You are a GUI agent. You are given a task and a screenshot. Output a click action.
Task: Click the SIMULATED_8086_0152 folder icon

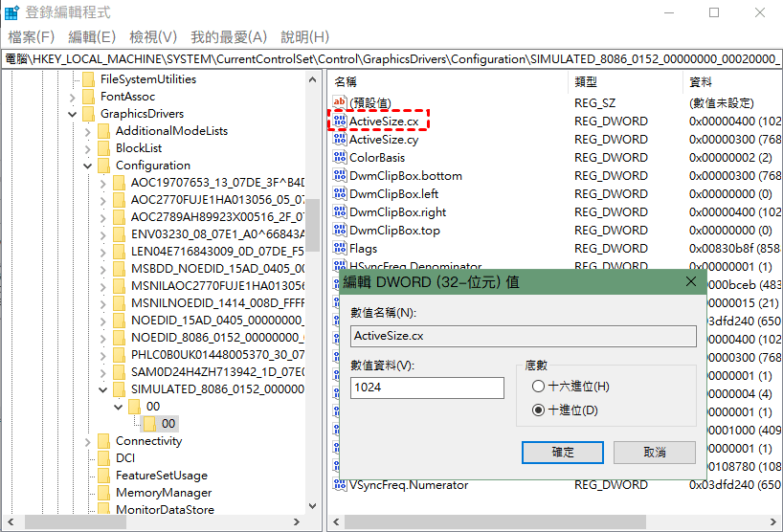click(x=120, y=389)
